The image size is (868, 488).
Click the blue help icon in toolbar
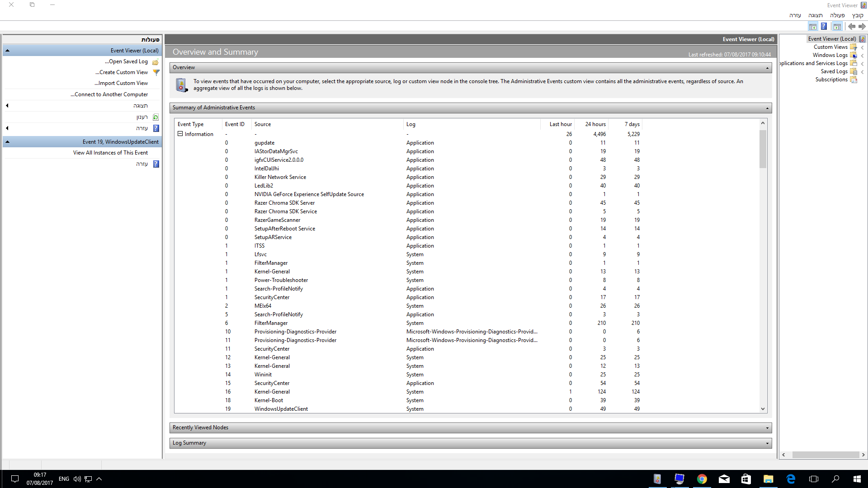pos(824,27)
